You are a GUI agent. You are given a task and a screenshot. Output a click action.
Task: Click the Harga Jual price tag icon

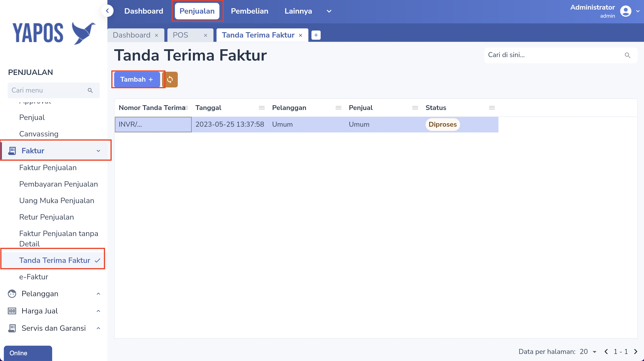click(12, 311)
